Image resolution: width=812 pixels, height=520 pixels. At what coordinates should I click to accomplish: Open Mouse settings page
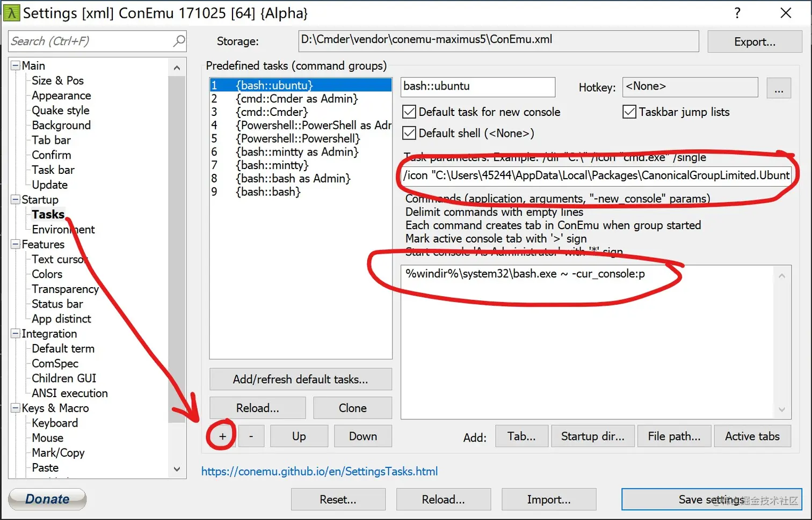tap(47, 438)
